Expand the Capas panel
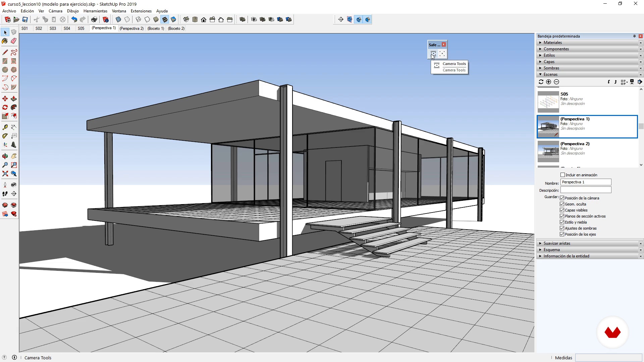 pos(587,62)
